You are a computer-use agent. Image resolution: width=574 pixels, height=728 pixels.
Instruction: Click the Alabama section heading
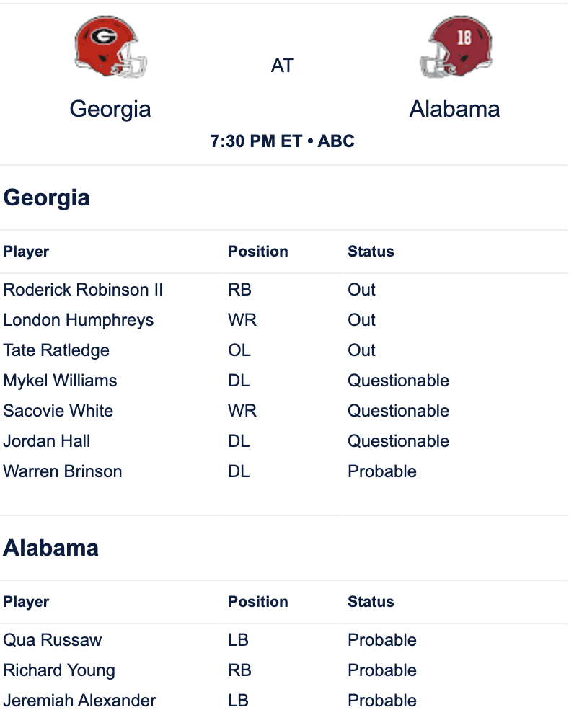point(50,548)
